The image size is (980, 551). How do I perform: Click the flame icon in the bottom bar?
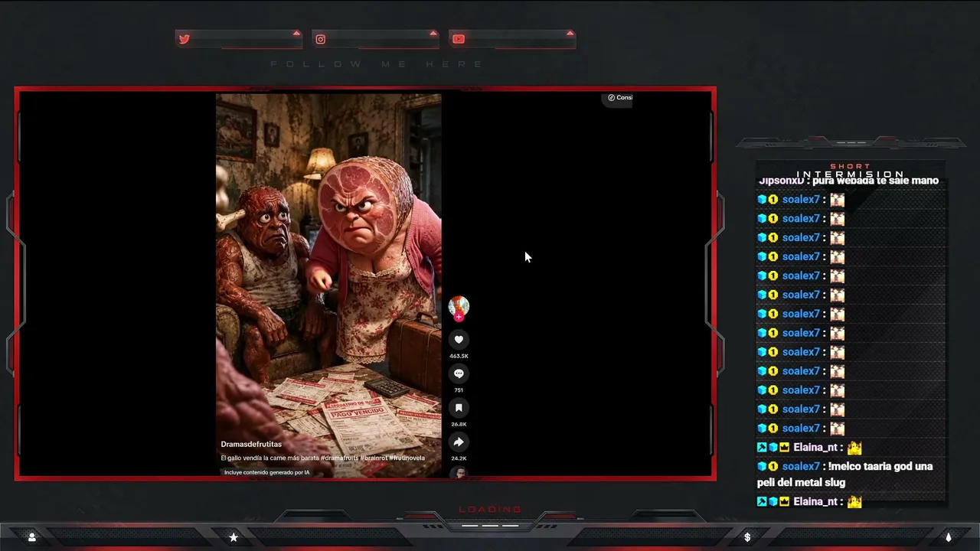coord(948,537)
